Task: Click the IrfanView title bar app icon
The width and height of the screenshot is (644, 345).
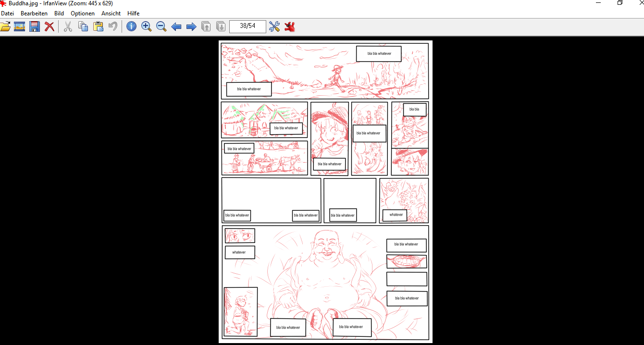Action: tap(3, 3)
